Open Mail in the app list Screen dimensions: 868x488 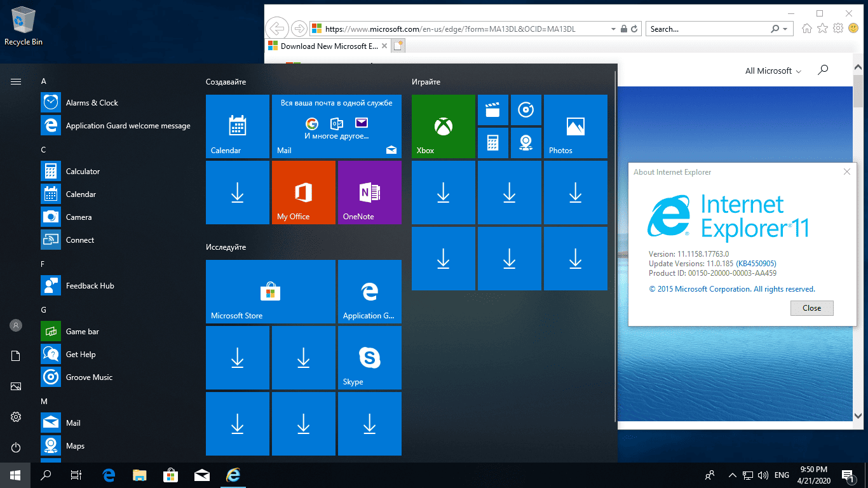116,423
